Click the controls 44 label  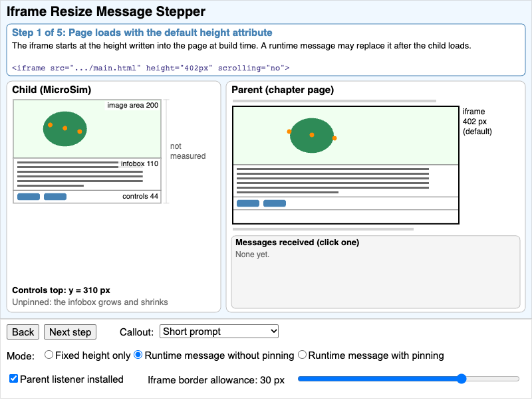click(140, 196)
